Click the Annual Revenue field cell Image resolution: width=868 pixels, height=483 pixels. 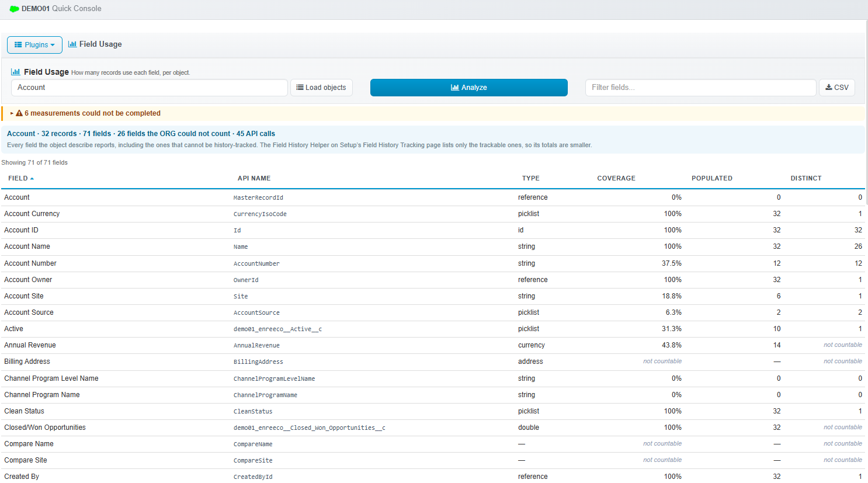click(x=30, y=345)
